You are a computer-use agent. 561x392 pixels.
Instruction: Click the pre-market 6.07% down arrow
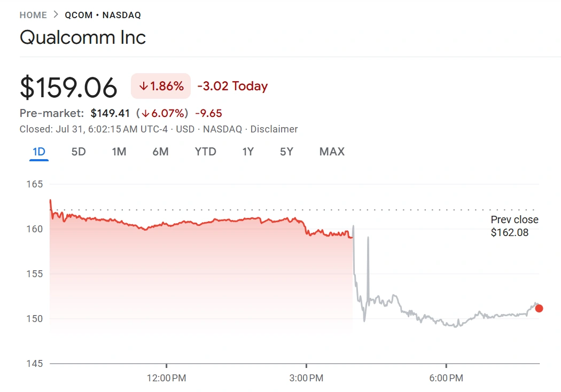coord(145,113)
